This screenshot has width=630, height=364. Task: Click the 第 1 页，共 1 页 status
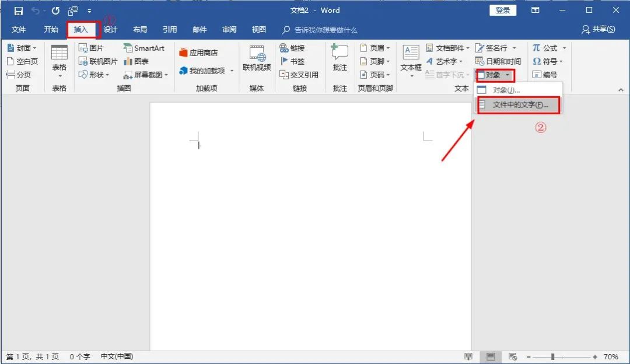pyautogui.click(x=33, y=356)
